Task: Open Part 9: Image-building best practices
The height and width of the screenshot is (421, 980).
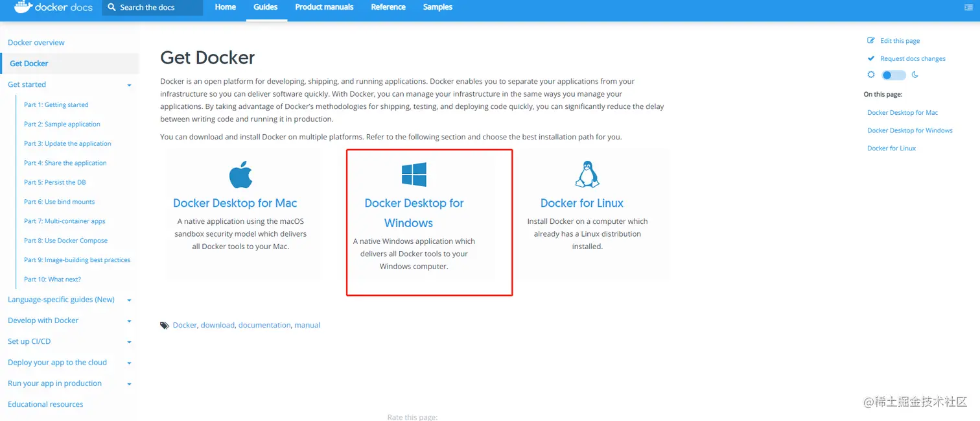Action: click(77, 260)
